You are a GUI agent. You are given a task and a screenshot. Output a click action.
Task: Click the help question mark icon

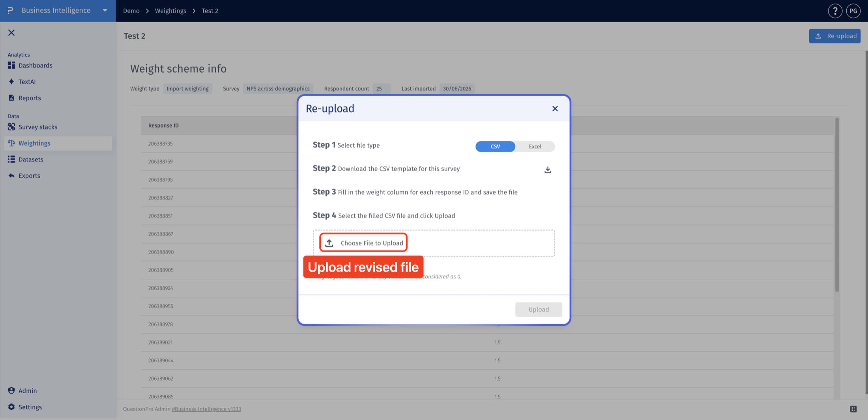click(835, 11)
